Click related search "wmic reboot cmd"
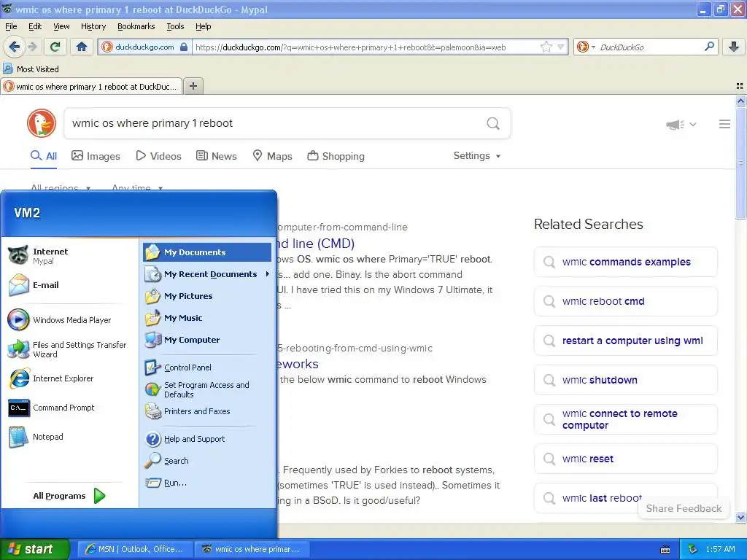Image resolution: width=747 pixels, height=560 pixels. coord(625,301)
